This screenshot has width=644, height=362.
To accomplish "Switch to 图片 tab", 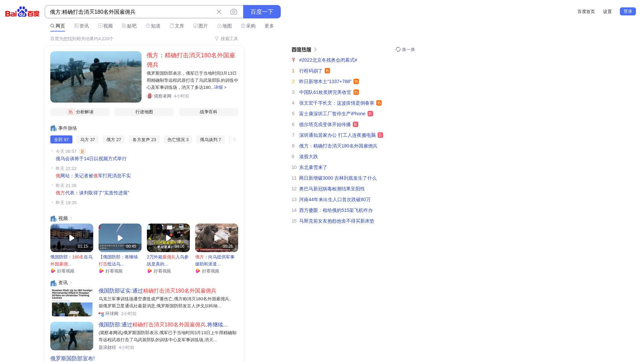I will tap(201, 26).
